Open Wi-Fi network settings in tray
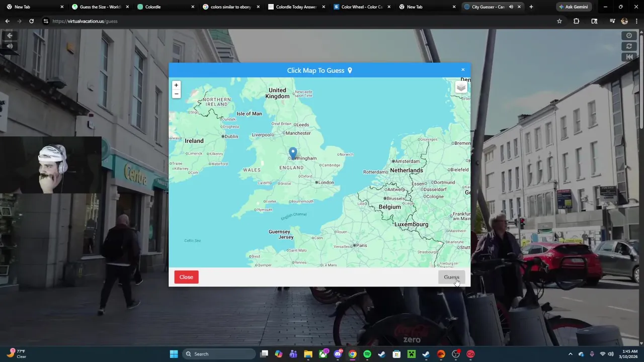 coord(602,354)
